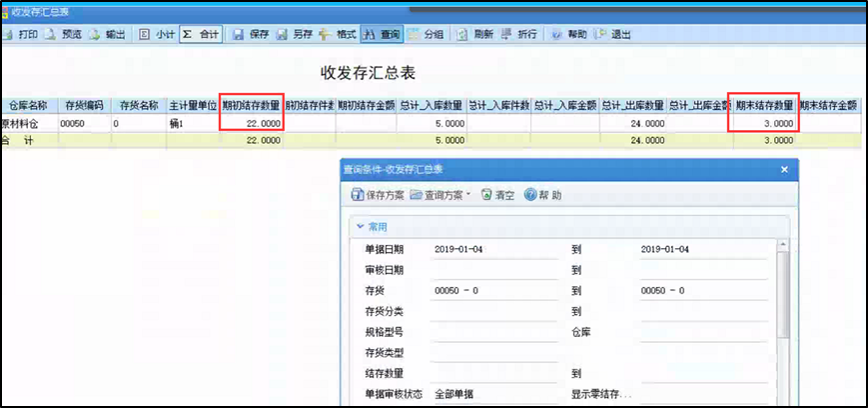Click the 规格型号 input field
The height and width of the screenshot is (408, 868).
[496, 332]
